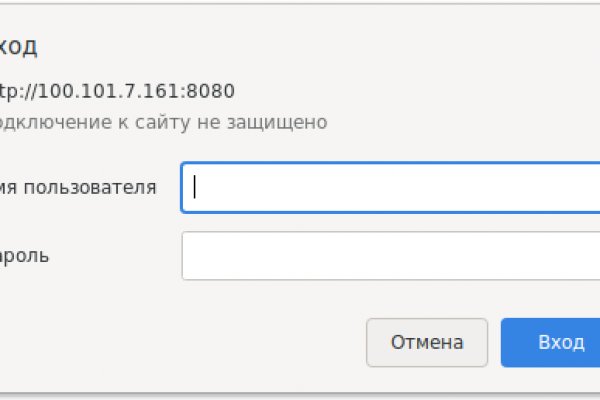Click the Вход dialog title
The height and width of the screenshot is (400, 600).
point(20,46)
